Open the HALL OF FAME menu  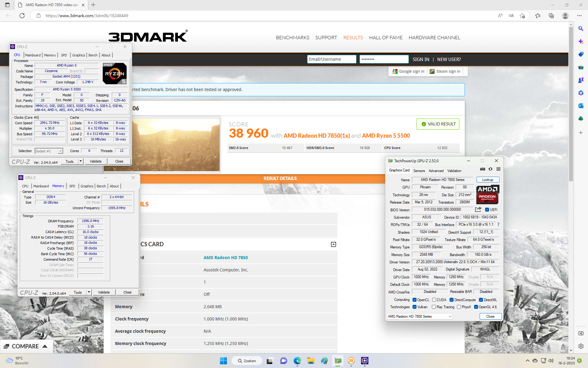coord(386,37)
